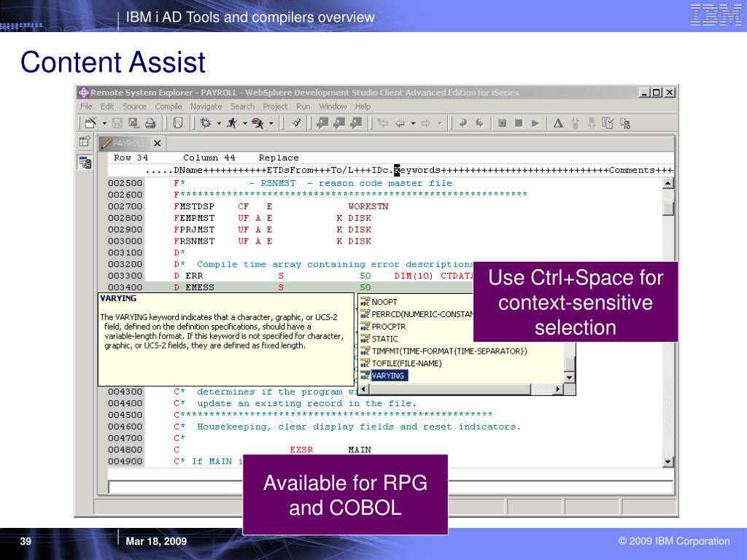The width and height of the screenshot is (747, 560).
Task: Click line number 002700 in the editor
Action: [x=125, y=206]
